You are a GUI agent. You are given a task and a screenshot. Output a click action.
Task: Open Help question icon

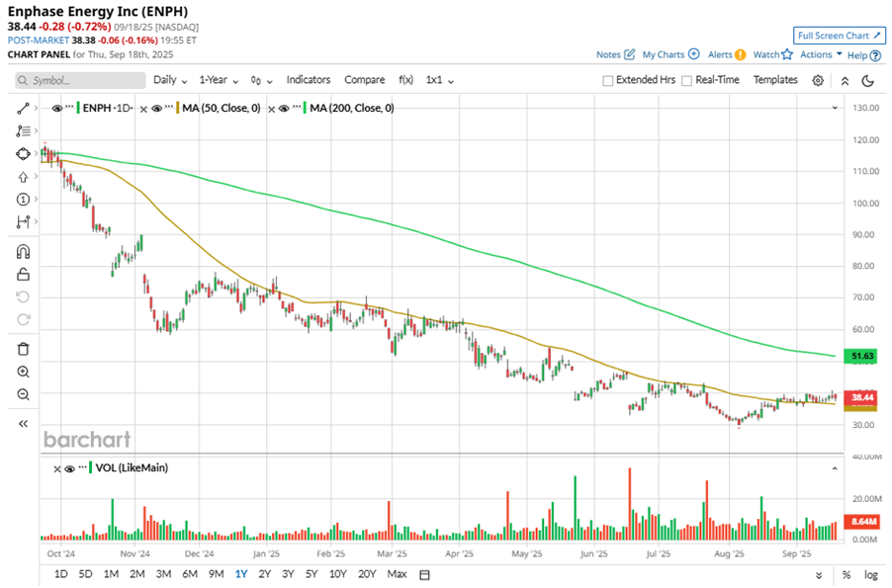[875, 55]
